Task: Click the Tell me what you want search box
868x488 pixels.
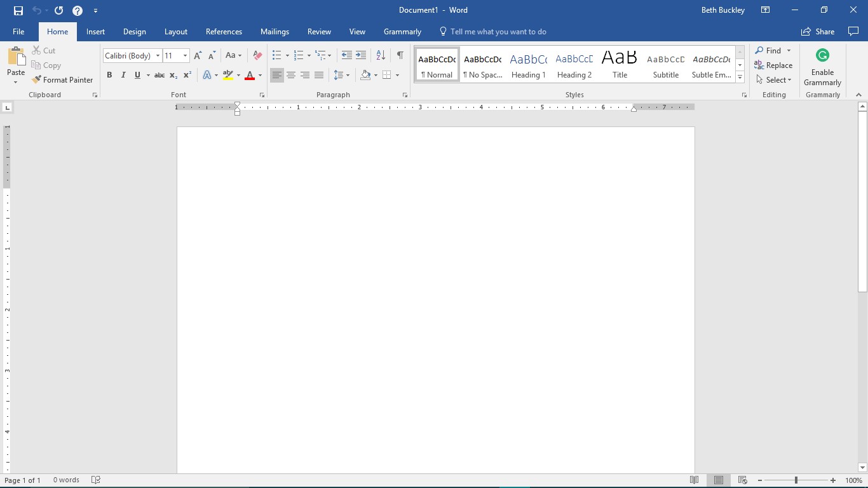Action: [498, 32]
